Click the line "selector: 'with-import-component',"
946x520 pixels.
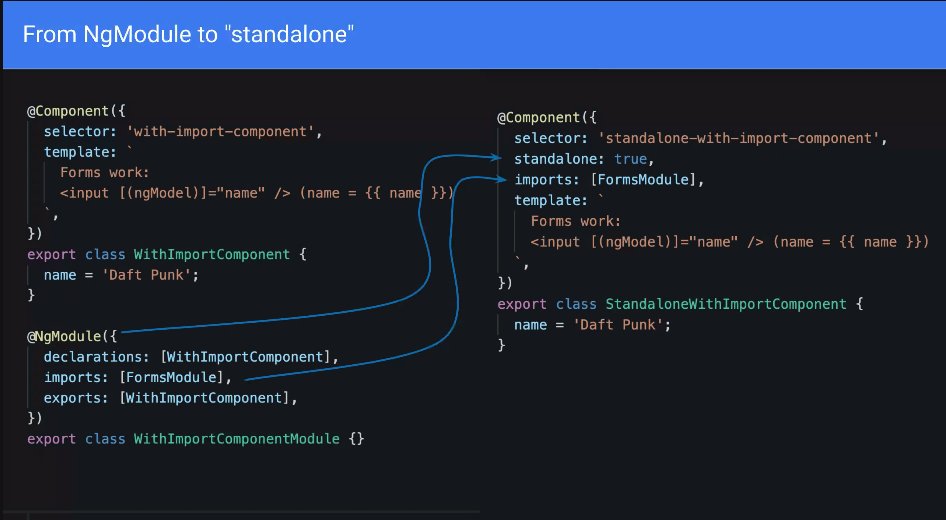[183, 132]
